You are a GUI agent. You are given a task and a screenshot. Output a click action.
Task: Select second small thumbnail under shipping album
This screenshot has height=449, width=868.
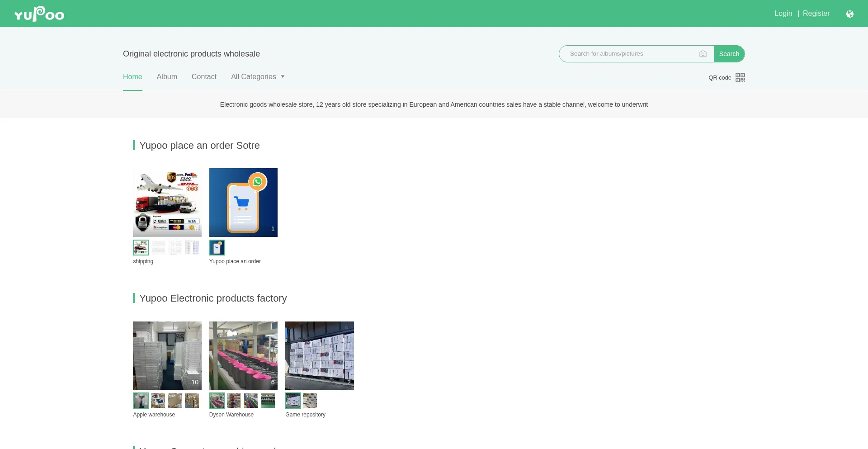click(x=158, y=247)
